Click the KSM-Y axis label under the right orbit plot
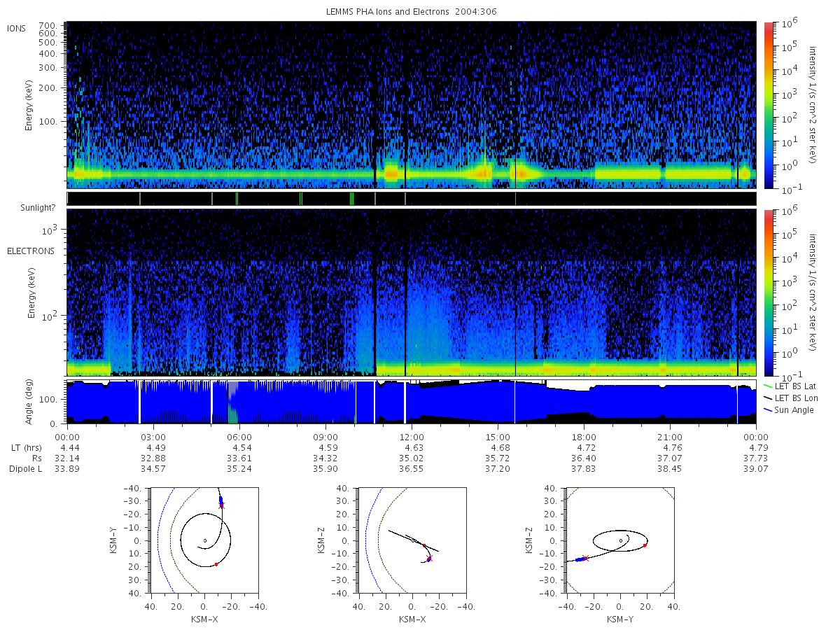This screenshot has height=630, width=840. coord(619,619)
